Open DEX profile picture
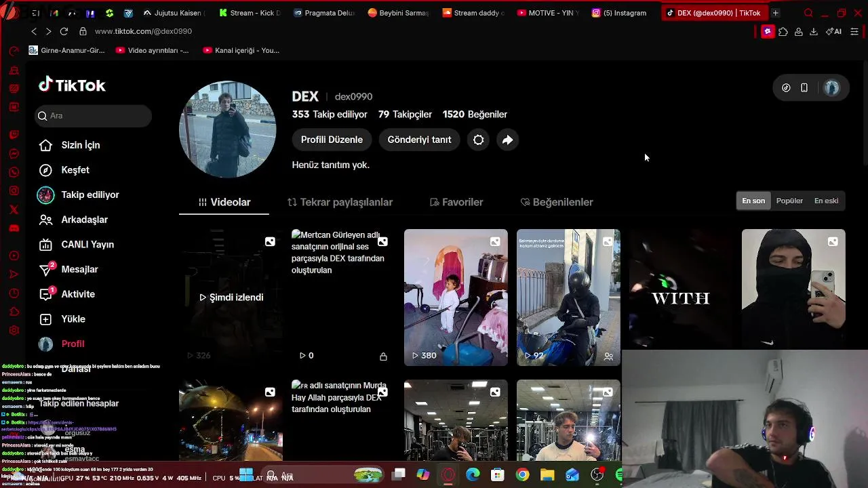Image resolution: width=868 pixels, height=488 pixels. coord(227,129)
